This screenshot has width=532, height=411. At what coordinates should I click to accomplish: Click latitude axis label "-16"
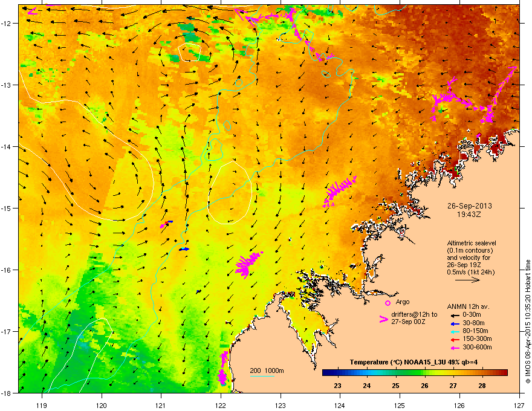click(6, 270)
